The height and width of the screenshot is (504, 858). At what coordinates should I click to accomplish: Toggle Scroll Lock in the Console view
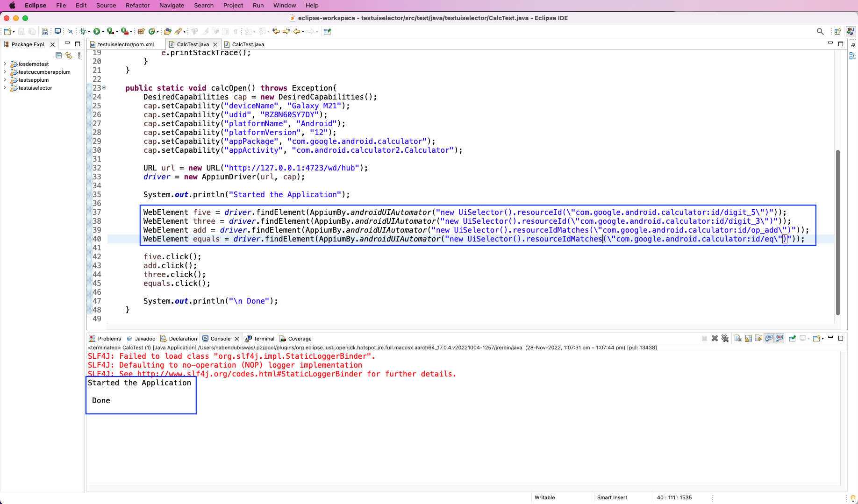coord(748,338)
